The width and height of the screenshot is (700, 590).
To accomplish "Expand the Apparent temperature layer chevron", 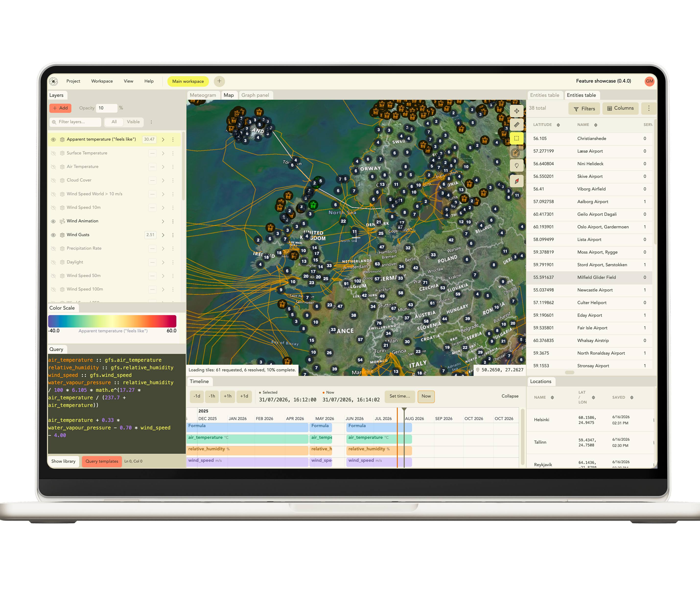I will click(x=163, y=139).
